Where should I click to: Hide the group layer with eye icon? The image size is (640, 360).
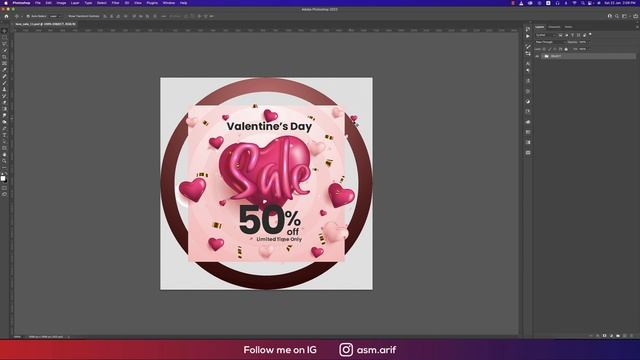537,56
